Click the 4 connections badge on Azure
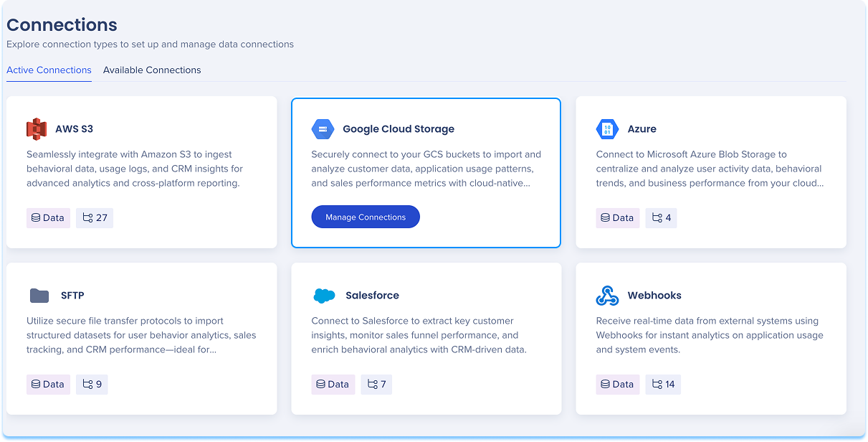Image resolution: width=868 pixels, height=442 pixels. pyautogui.click(x=661, y=218)
